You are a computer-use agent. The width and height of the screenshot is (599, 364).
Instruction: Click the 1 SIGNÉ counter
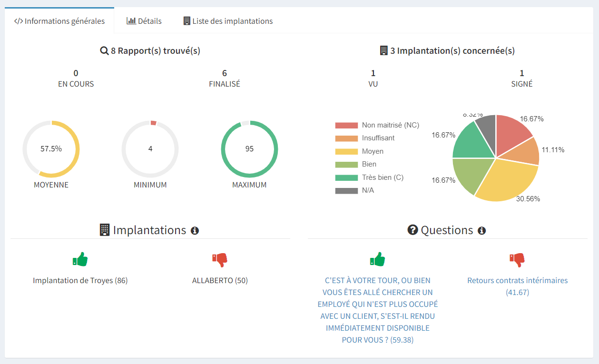522,79
